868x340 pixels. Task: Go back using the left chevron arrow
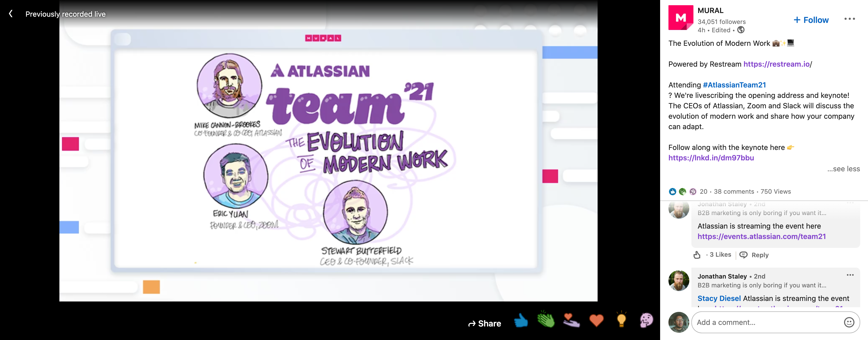point(11,14)
